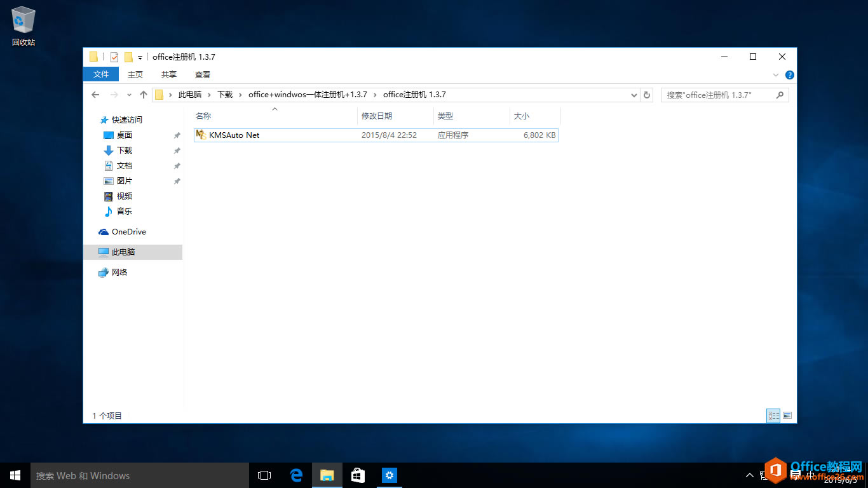
Task: Open the recent locations dropdown arrow
Action: [129, 95]
